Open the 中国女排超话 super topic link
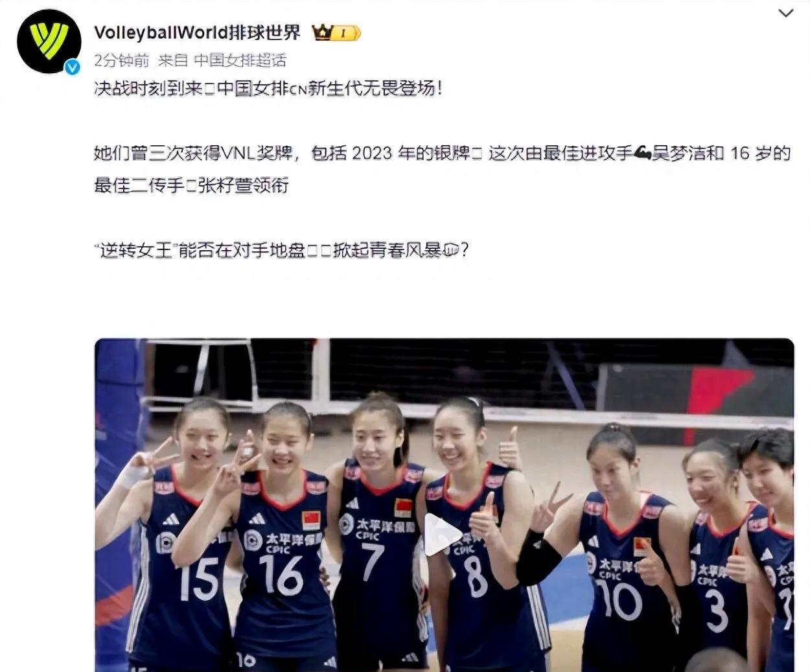 pos(240,60)
